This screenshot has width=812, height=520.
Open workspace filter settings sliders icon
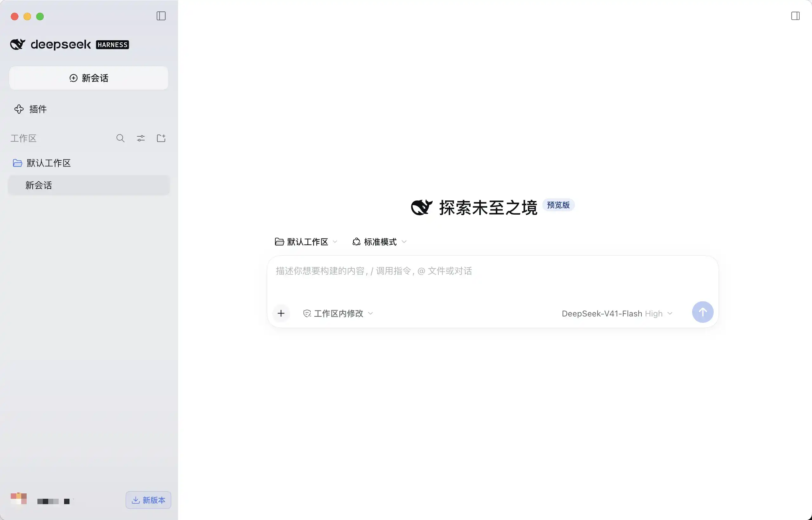coord(141,138)
